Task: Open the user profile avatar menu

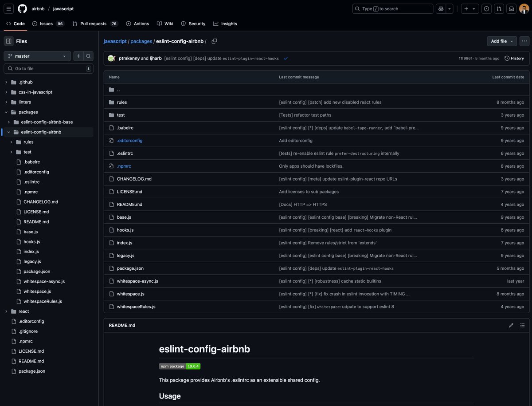Action: point(524,8)
